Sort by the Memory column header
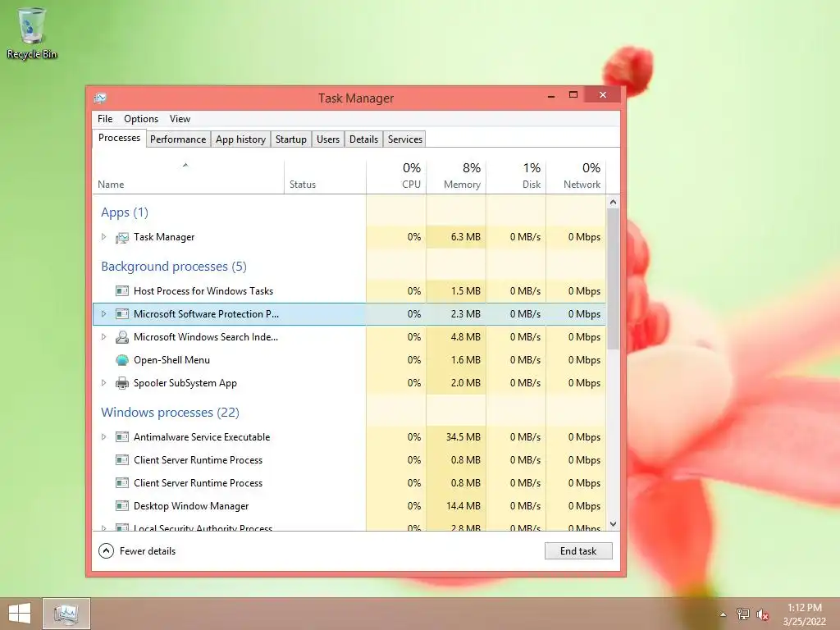Image resolution: width=840 pixels, height=630 pixels. click(456, 177)
